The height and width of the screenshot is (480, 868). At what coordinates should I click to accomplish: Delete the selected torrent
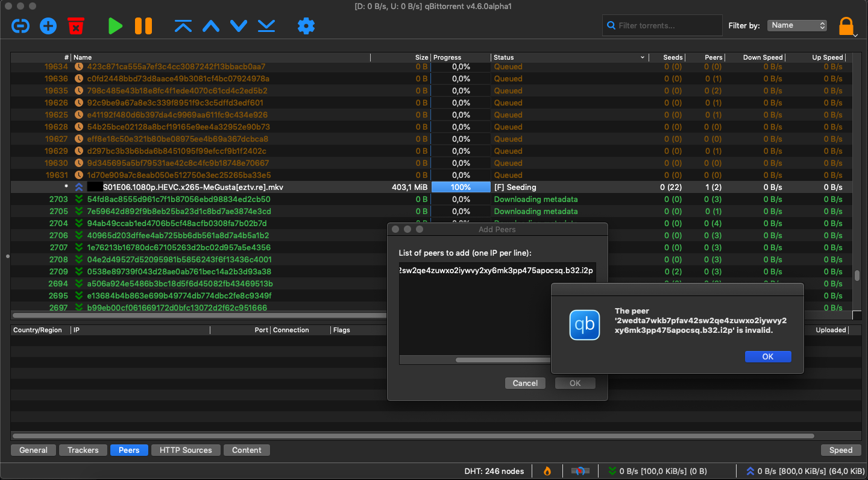[75, 26]
